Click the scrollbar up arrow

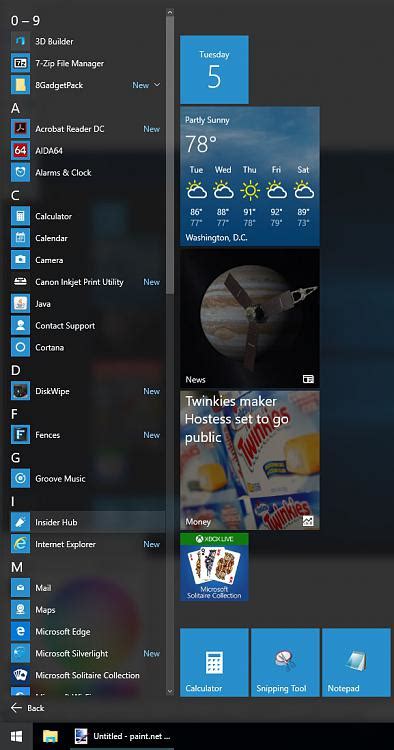[x=170, y=12]
